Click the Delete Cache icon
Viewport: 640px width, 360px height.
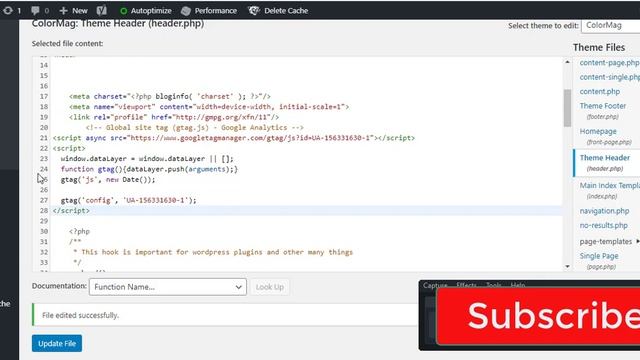[x=253, y=11]
